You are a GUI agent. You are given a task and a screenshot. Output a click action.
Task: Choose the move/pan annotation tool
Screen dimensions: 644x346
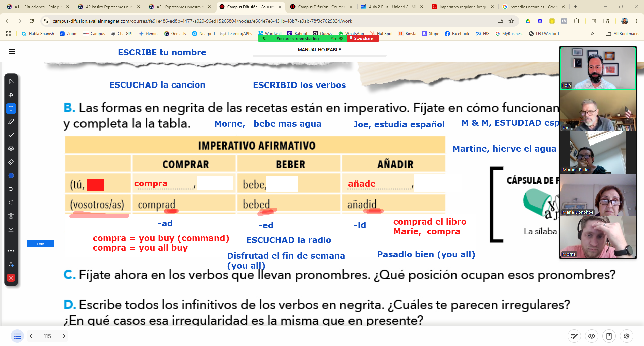coord(11,95)
